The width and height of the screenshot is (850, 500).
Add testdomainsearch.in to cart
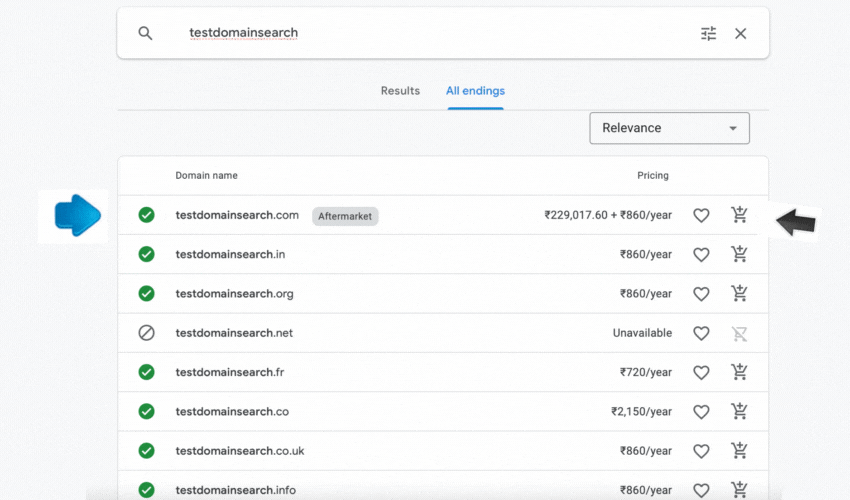pyautogui.click(x=739, y=254)
